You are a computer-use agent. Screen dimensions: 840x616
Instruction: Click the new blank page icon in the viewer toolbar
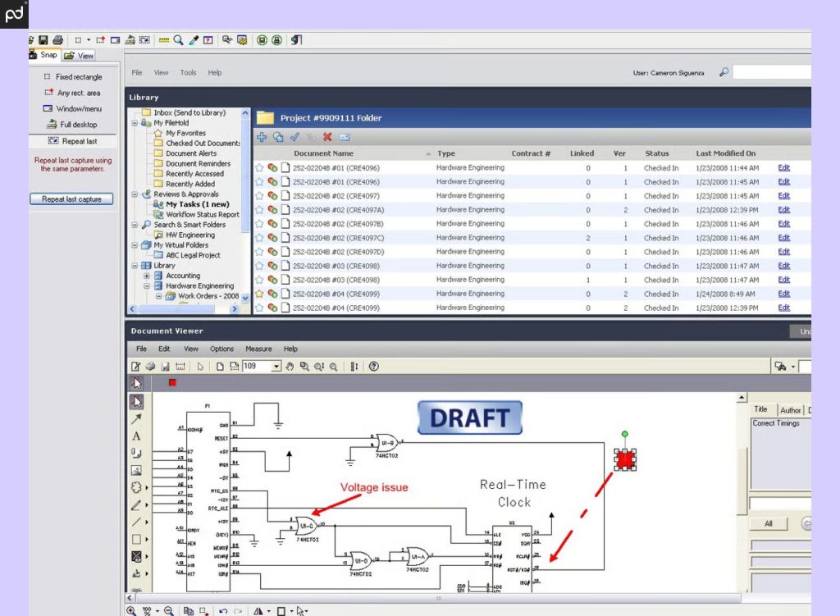click(x=220, y=367)
